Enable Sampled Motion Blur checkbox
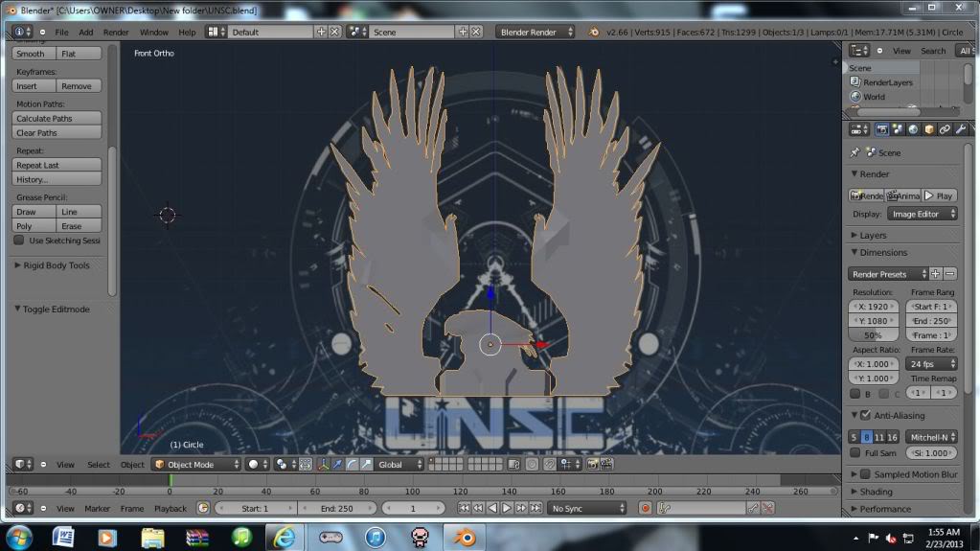Screen dimensions: 980x551 pos(866,474)
